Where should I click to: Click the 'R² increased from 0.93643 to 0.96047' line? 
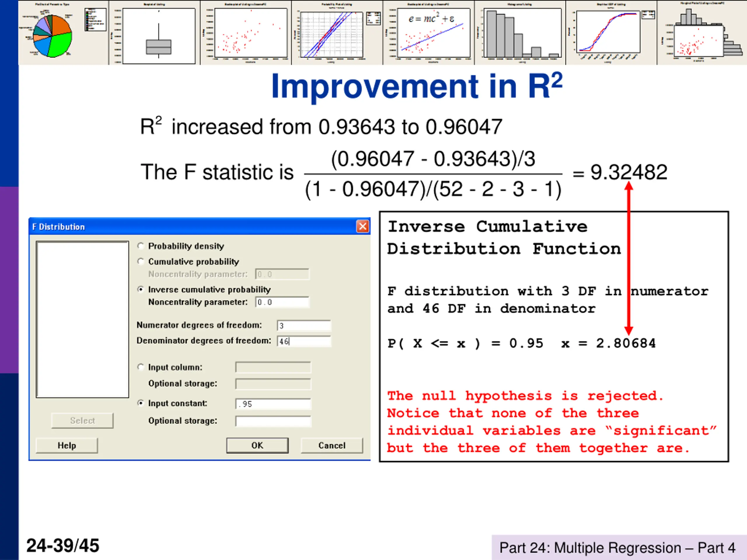(x=321, y=126)
